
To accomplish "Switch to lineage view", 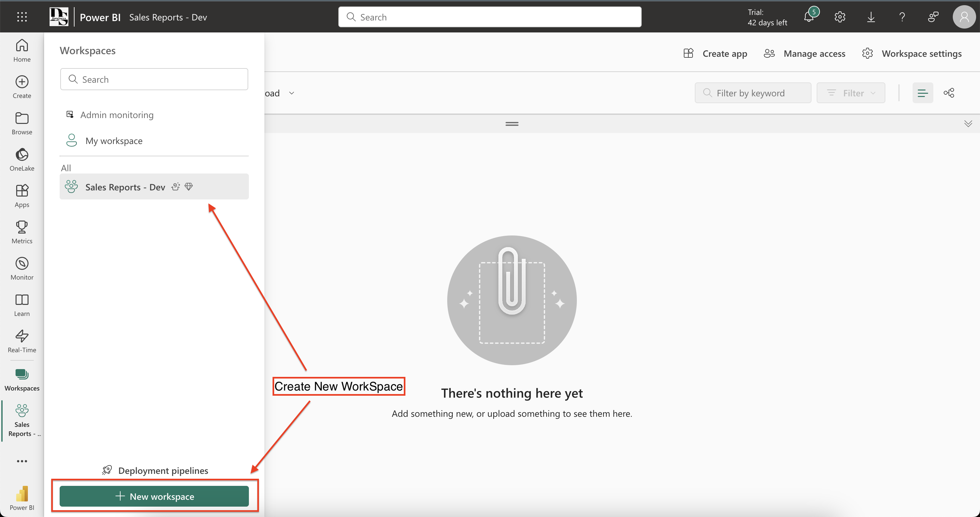I will coord(949,93).
